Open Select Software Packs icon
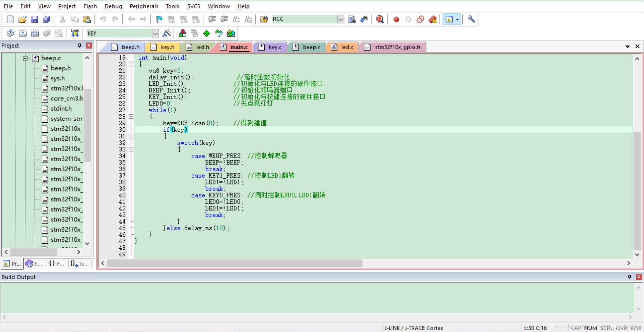 (219, 33)
